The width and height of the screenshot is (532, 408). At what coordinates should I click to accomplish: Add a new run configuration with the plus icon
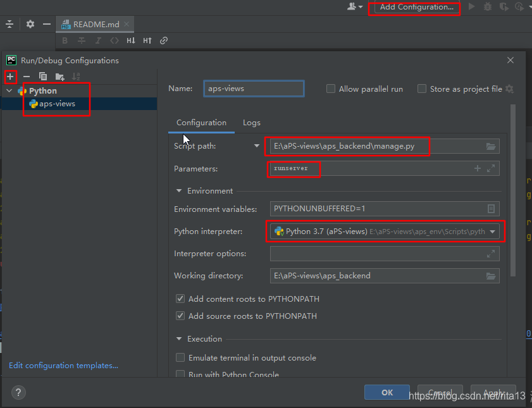pyautogui.click(x=10, y=77)
